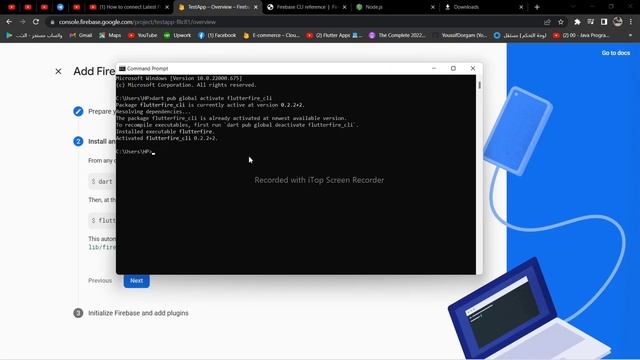The image size is (640, 360).
Task: Close the Add Firebase dialog with X
Action: 58,71
